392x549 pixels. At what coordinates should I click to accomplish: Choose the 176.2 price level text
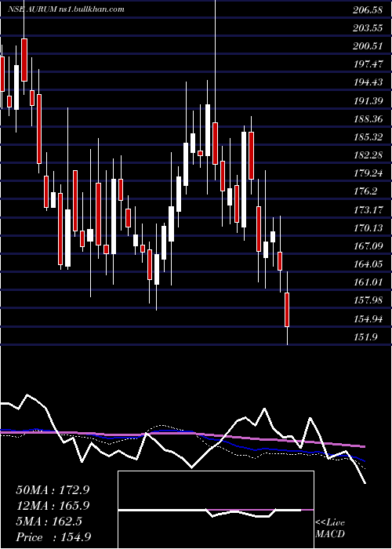coord(365,192)
